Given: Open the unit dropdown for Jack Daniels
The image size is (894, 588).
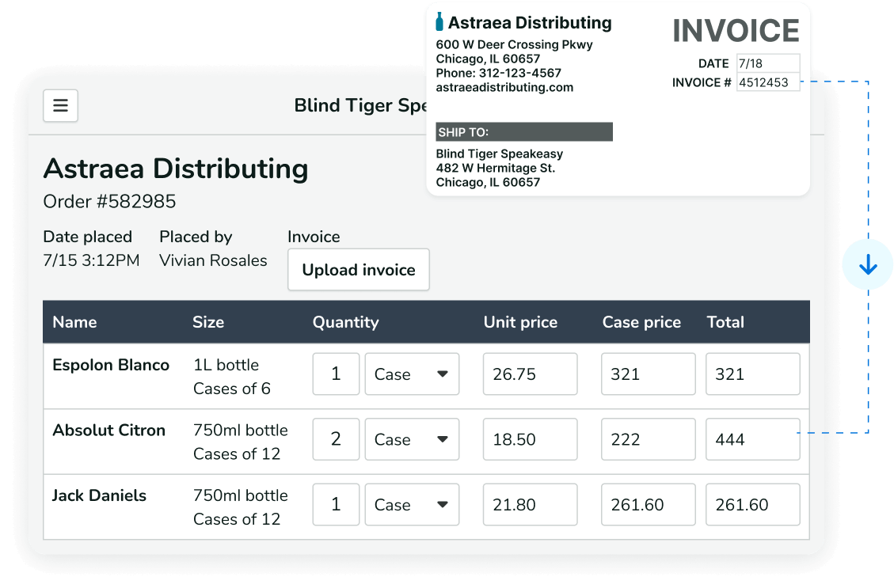Looking at the screenshot, I should pos(411,504).
